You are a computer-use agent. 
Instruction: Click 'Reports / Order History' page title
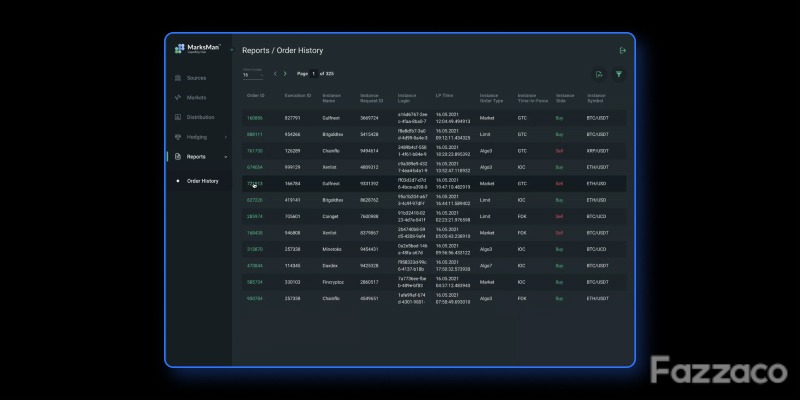point(283,51)
